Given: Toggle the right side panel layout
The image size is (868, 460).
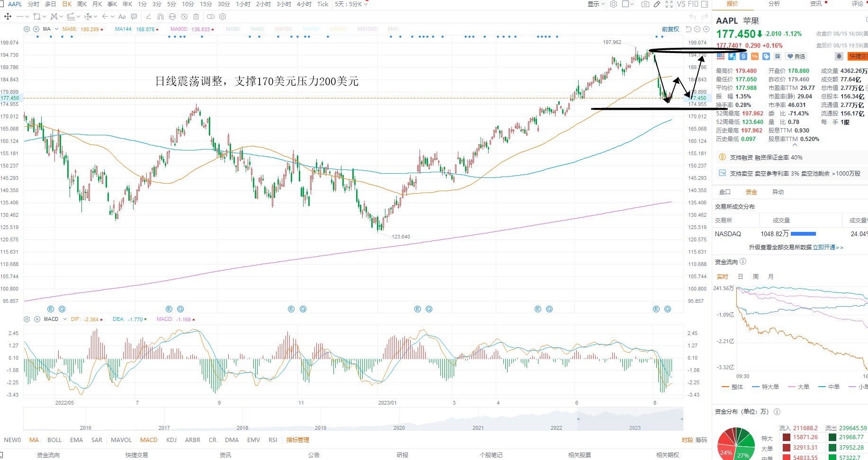Looking at the screenshot, I should [705, 4].
